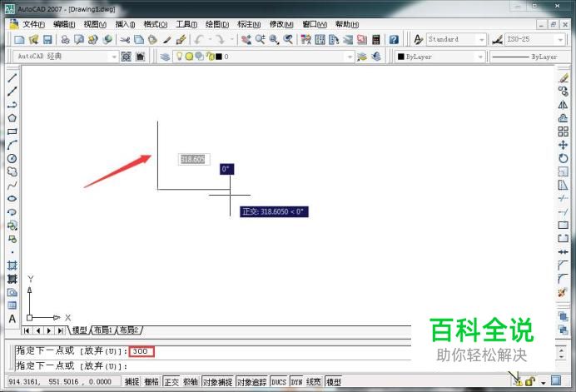Image resolution: width=576 pixels, height=392 pixels.
Task: Toggle 栅格 (Grid) display
Action: click(151, 382)
